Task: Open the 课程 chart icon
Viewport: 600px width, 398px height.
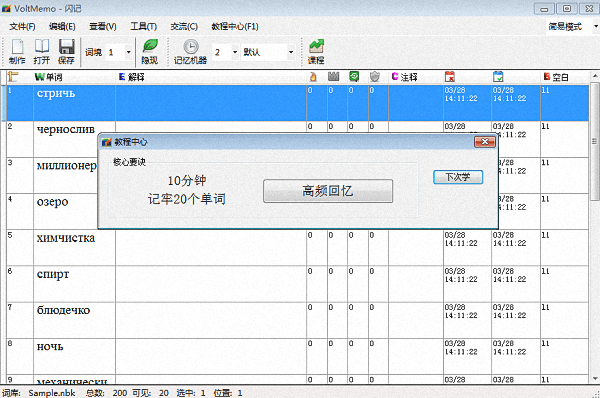Action: click(x=316, y=52)
